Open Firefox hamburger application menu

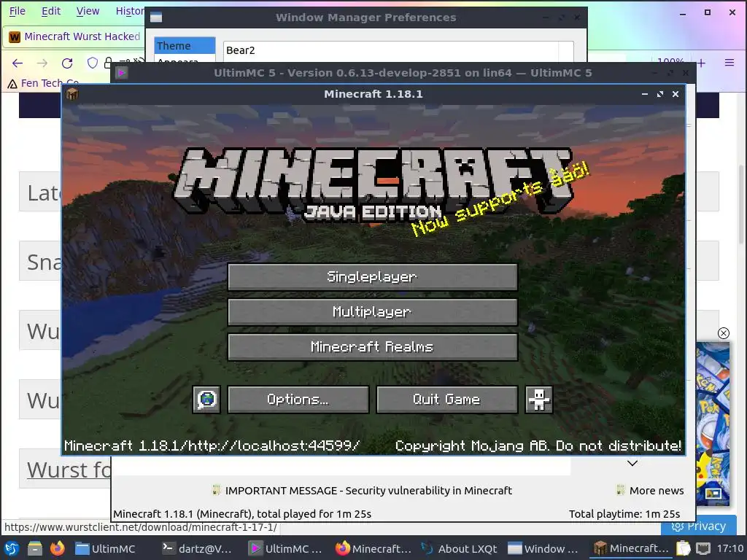pos(729,63)
